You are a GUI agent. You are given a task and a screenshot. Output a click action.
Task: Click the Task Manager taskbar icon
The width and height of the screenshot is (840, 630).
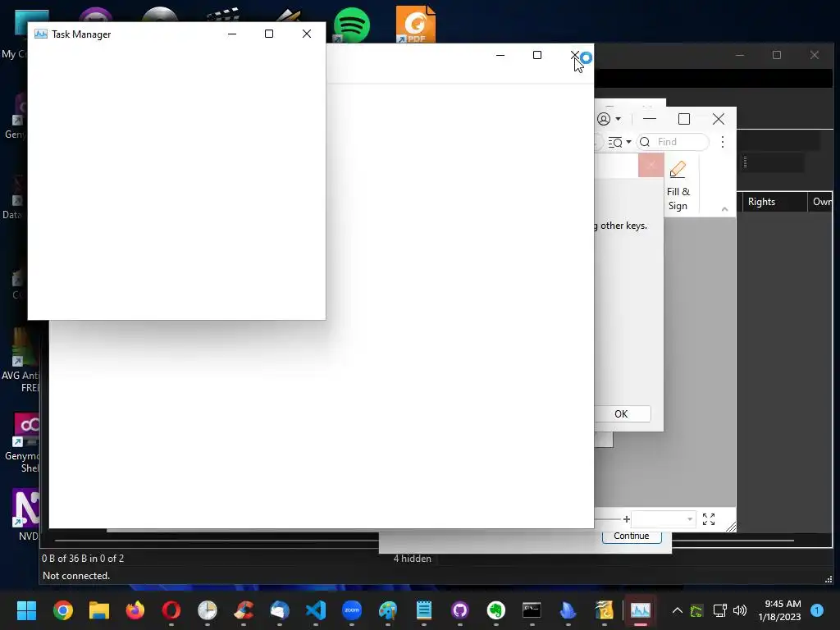pos(640,610)
